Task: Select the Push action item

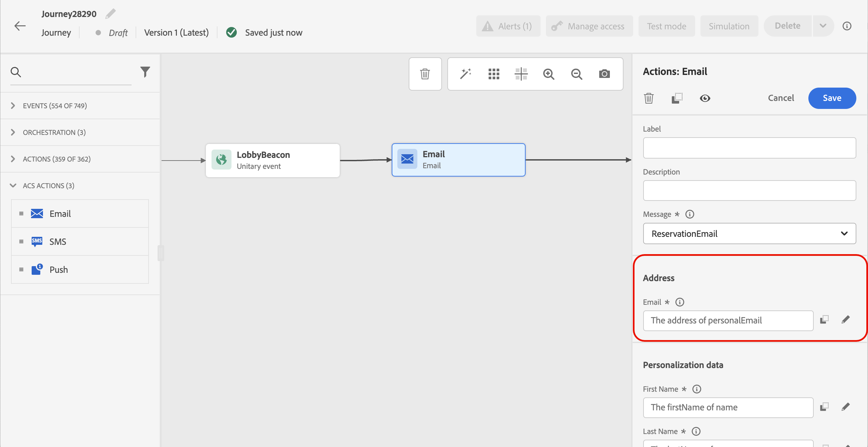Action: (59, 269)
